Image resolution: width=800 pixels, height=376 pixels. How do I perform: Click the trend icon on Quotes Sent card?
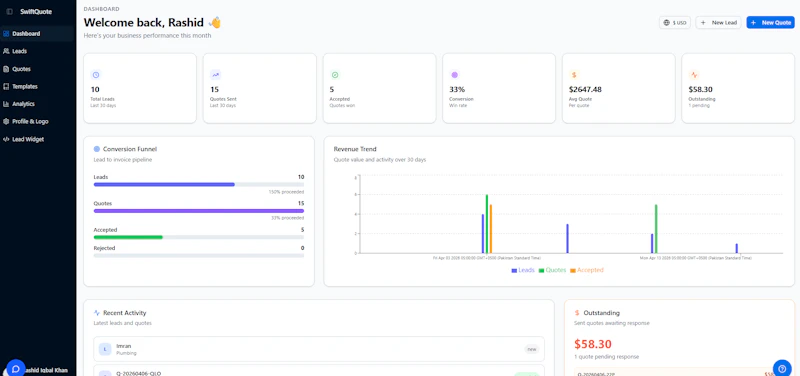pos(215,75)
